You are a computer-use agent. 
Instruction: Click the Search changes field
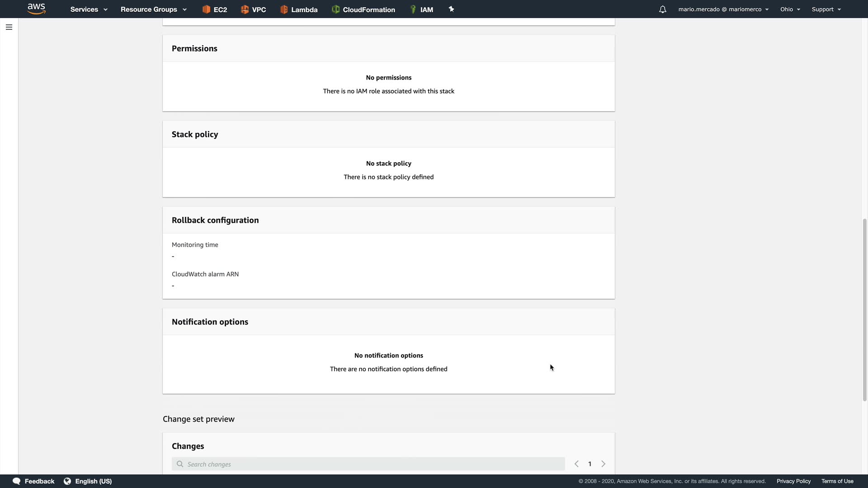tap(368, 464)
